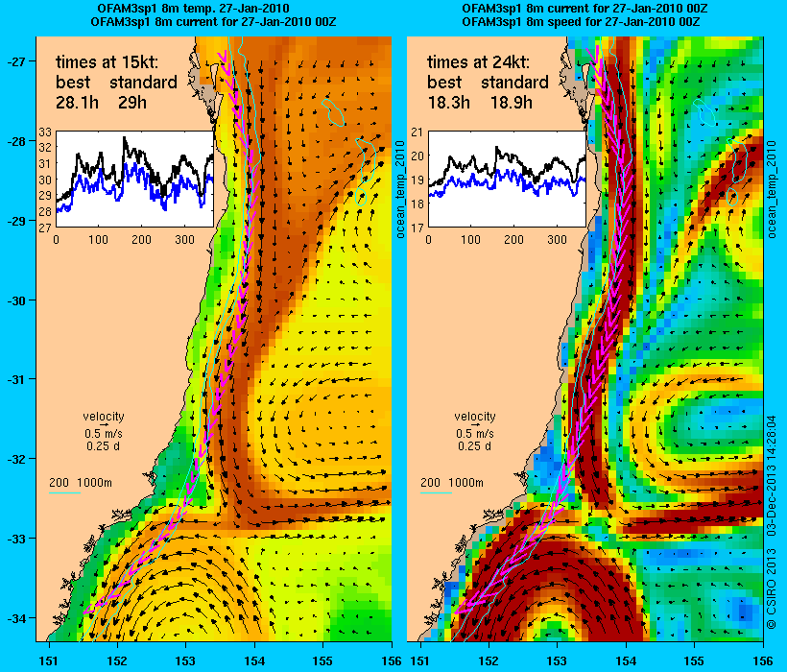Click longitude '155' under the temperature map
Screen dimensions: 787x672
point(322,660)
